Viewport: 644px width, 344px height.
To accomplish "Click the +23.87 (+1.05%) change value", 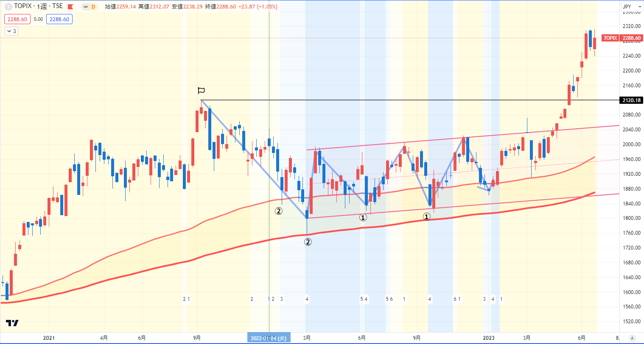I will (258, 7).
